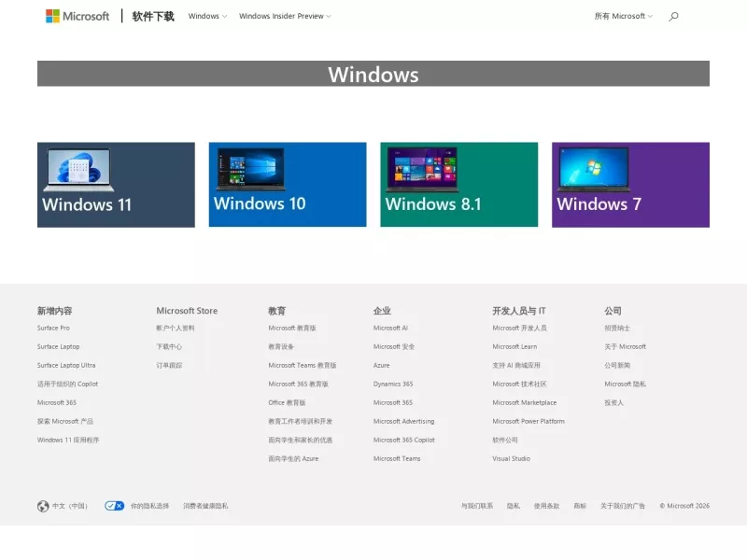Open the 面向学生和家长的优惠 link
747x560 pixels.
[300, 440]
